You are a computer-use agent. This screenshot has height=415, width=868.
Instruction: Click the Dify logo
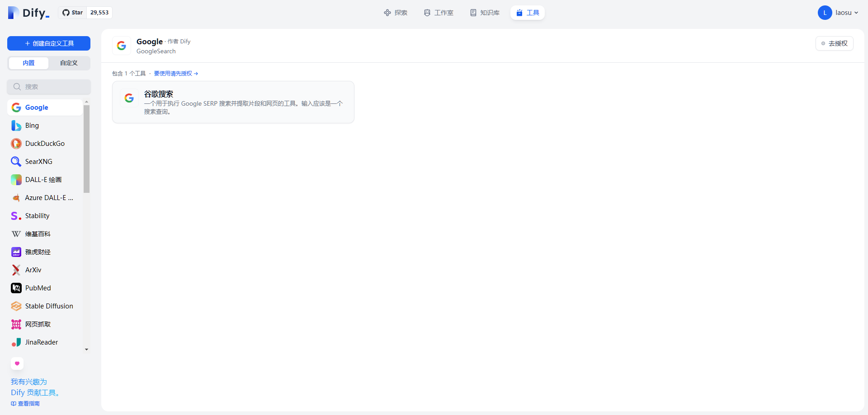click(29, 13)
